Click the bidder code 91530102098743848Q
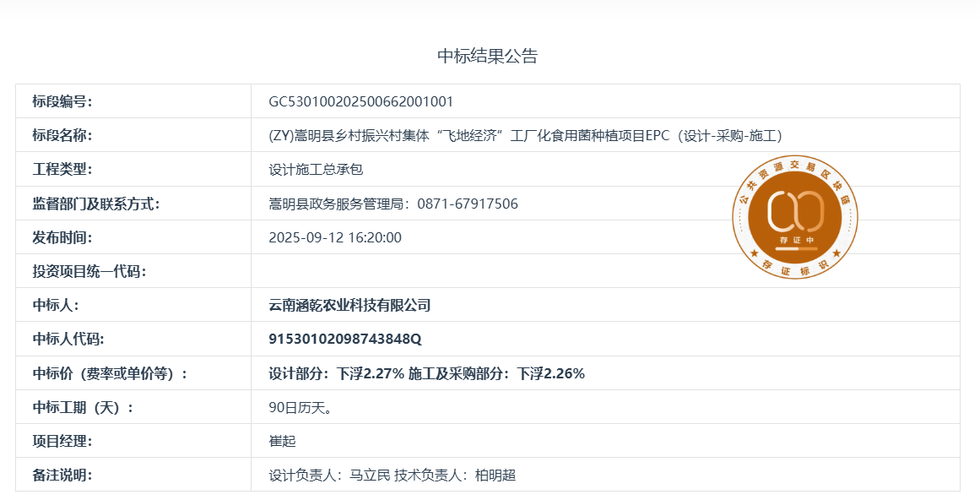This screenshot has height=500, width=980. (x=344, y=340)
